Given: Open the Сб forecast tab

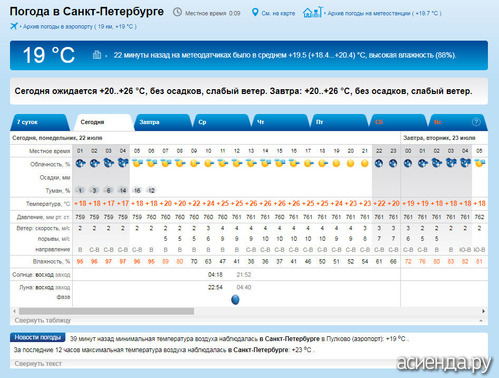Looking at the screenshot, I should click(398, 122).
